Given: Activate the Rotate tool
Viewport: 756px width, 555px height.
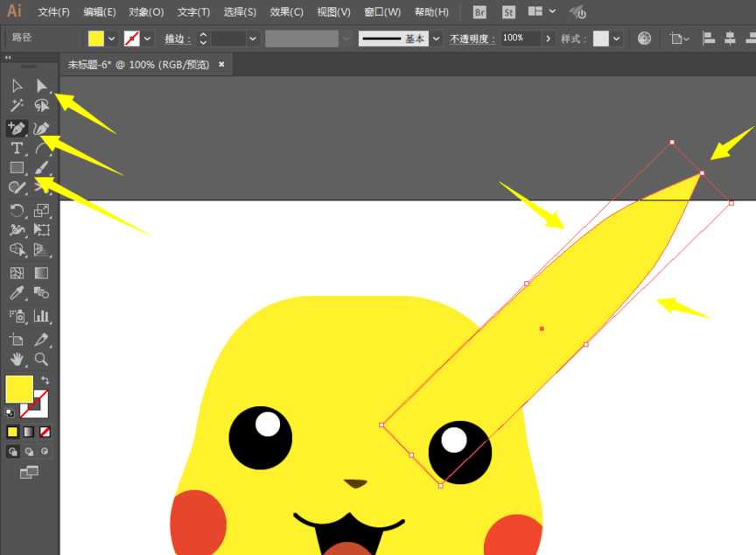Looking at the screenshot, I should click(x=17, y=210).
